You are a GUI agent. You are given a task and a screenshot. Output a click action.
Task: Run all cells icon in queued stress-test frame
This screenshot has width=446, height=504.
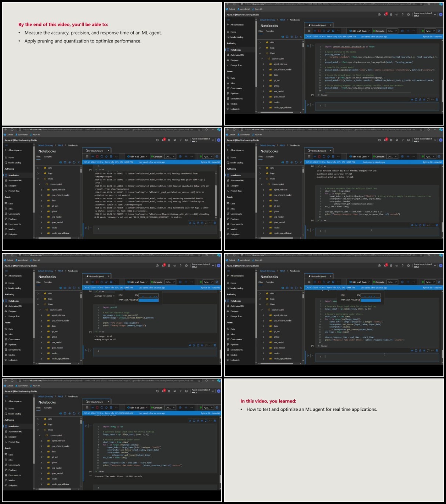click(x=314, y=282)
